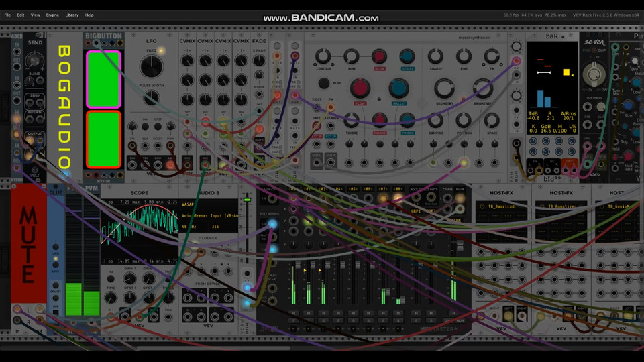Solo mixer channel -08- with its S button

point(398,320)
